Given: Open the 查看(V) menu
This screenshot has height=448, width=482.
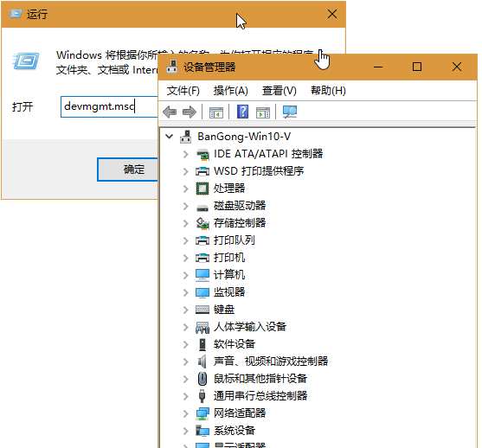Looking at the screenshot, I should tap(280, 91).
